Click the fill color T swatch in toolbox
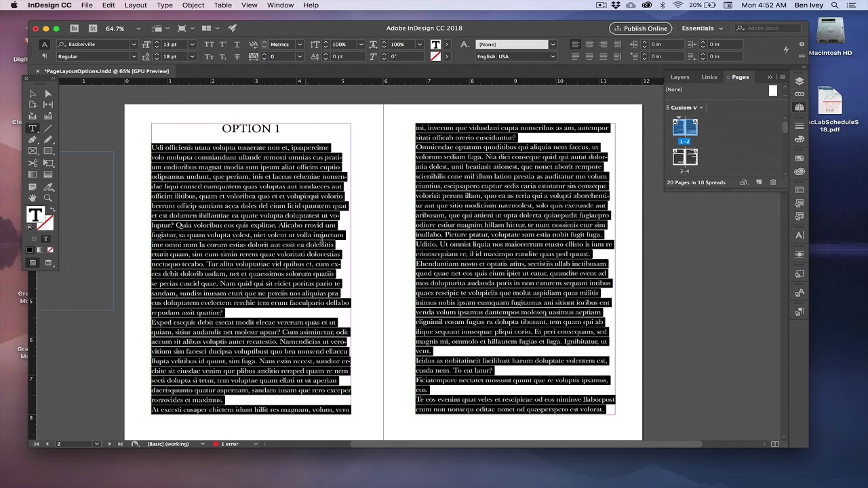This screenshot has height=488, width=868. pos(35,216)
